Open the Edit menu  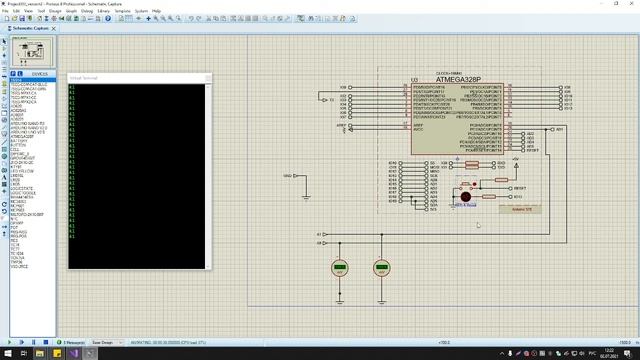(x=16, y=11)
